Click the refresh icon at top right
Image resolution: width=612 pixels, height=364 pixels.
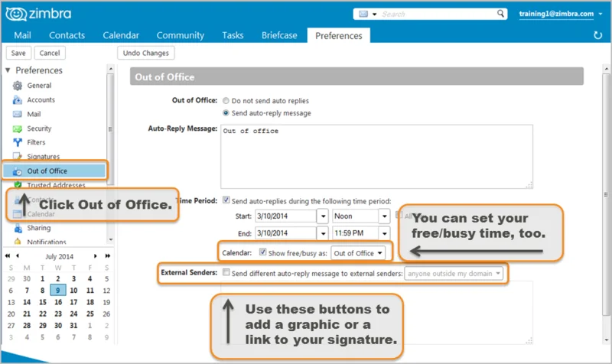tap(597, 35)
